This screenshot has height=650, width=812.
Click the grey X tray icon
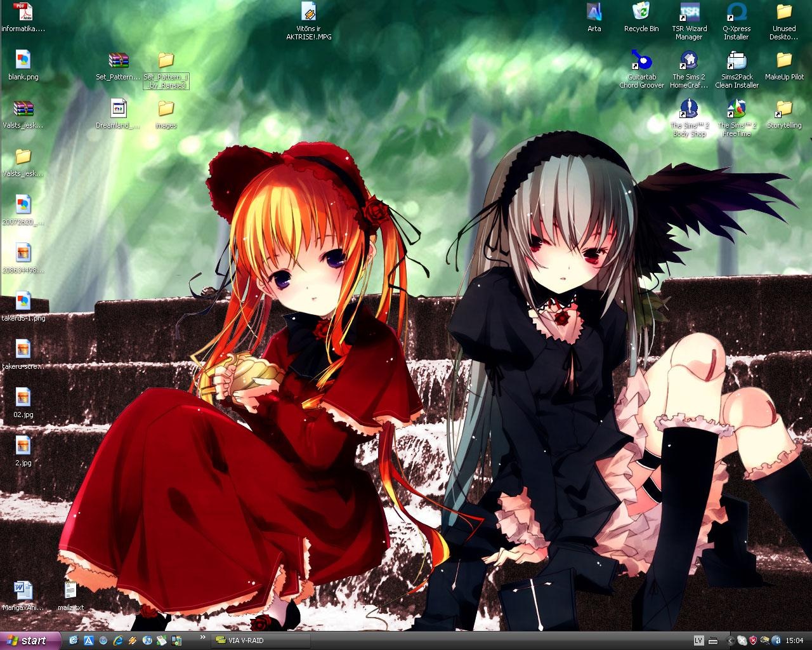point(742,640)
